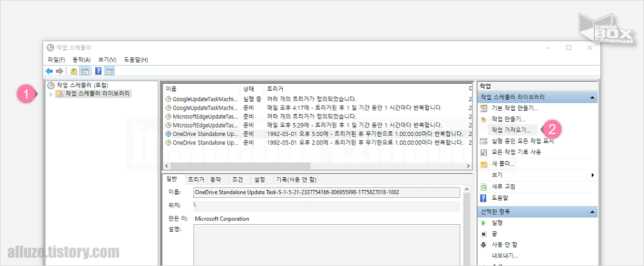This screenshot has width=644, height=266.
Task: Expand the 작업 스케줄러 라이브러리 tree node
Action: coord(50,95)
